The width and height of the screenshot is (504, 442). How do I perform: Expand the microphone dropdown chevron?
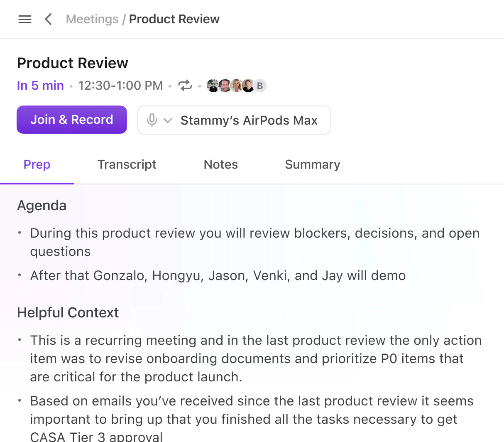point(168,120)
